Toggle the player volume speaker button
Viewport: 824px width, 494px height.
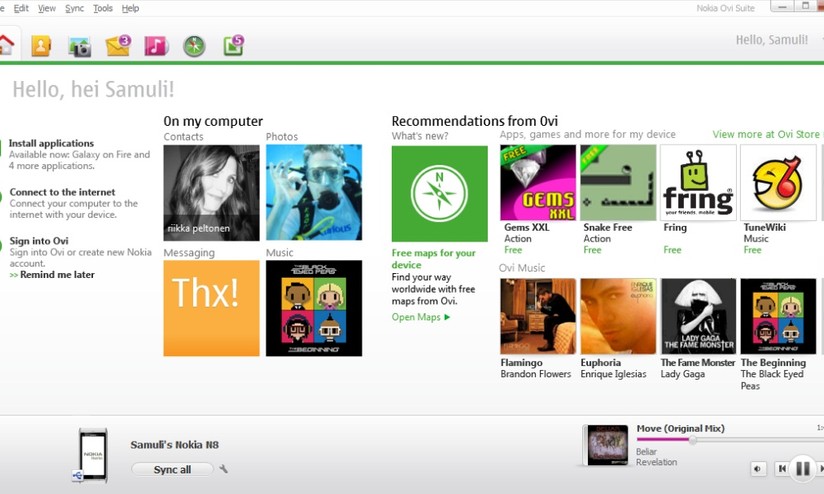(757, 468)
